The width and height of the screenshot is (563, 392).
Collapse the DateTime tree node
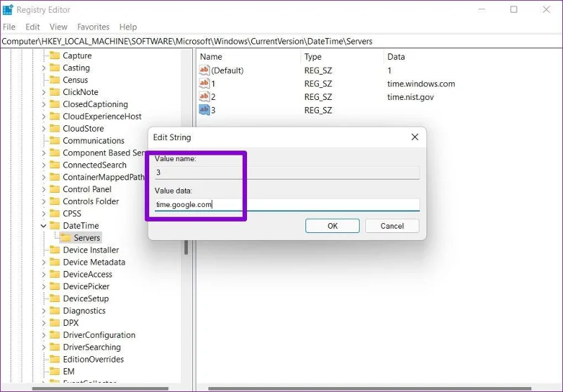pos(44,226)
